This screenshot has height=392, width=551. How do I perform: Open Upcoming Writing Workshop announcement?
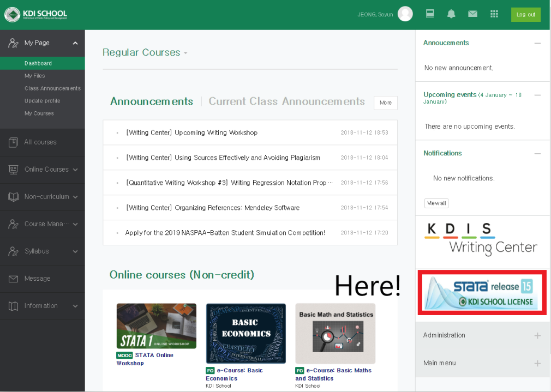[x=192, y=133]
